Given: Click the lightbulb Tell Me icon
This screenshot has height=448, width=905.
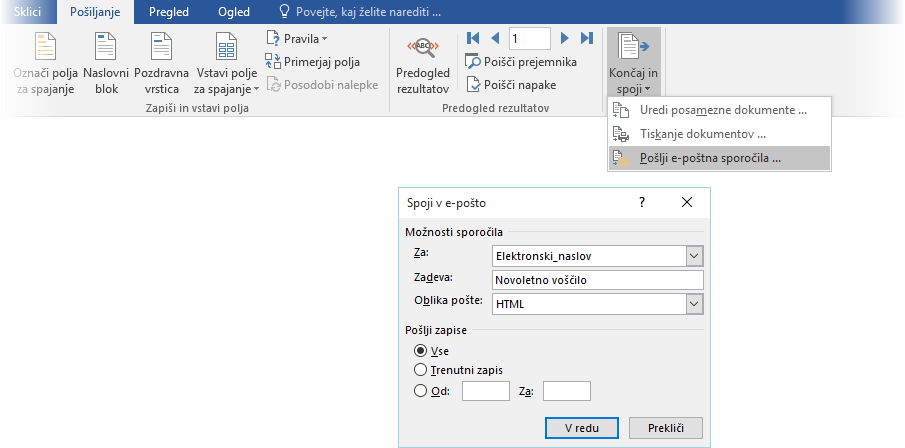Looking at the screenshot, I should point(283,12).
